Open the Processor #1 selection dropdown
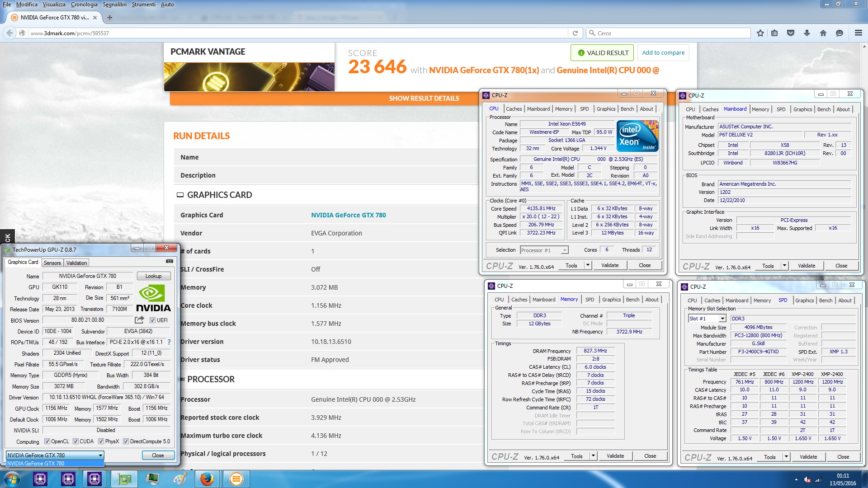 click(544, 250)
